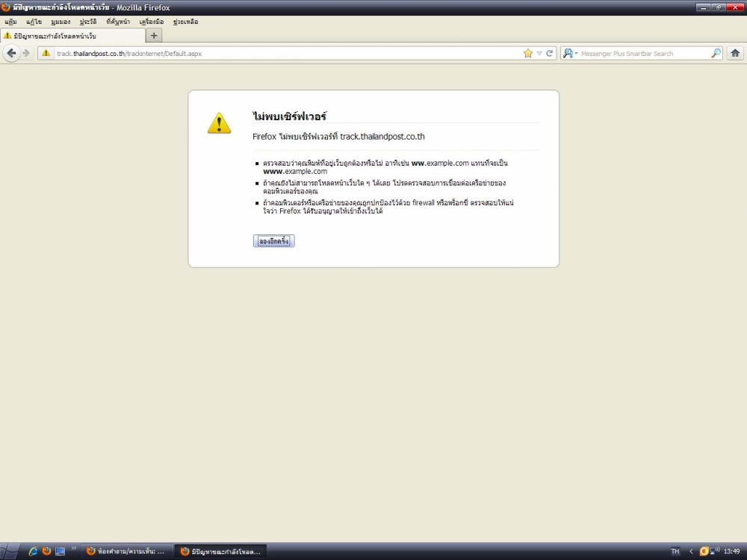Click the ลองอีกครั้ง (Try Again) button

[274, 241]
